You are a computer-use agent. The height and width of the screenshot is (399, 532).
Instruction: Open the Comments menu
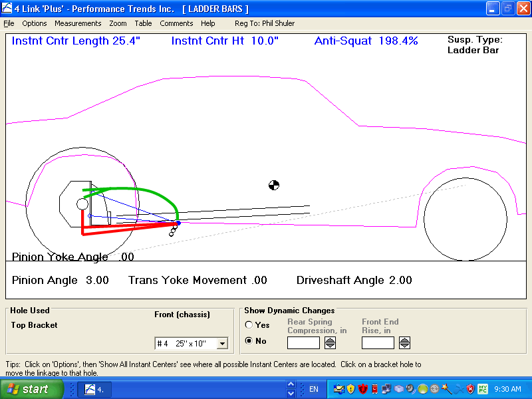point(176,23)
